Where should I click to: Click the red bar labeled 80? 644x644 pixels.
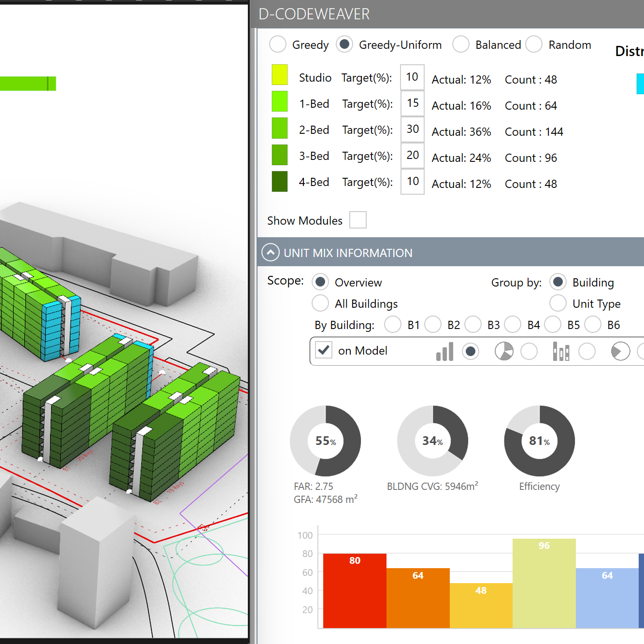(355, 590)
